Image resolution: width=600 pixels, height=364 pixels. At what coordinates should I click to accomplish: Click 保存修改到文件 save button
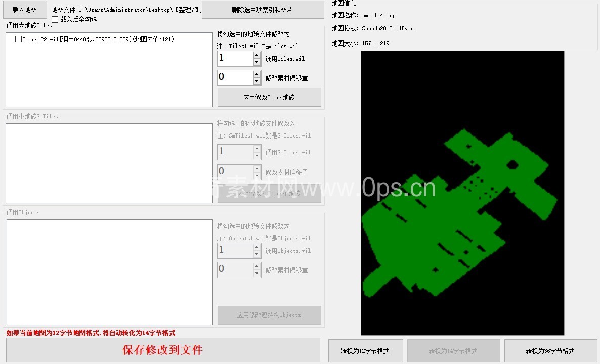162,350
